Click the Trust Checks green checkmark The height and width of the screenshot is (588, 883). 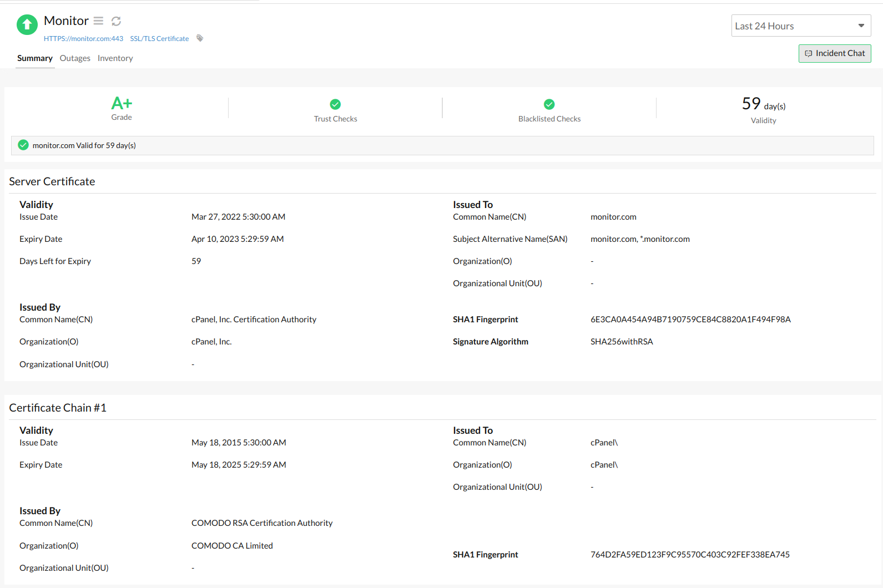coord(335,104)
